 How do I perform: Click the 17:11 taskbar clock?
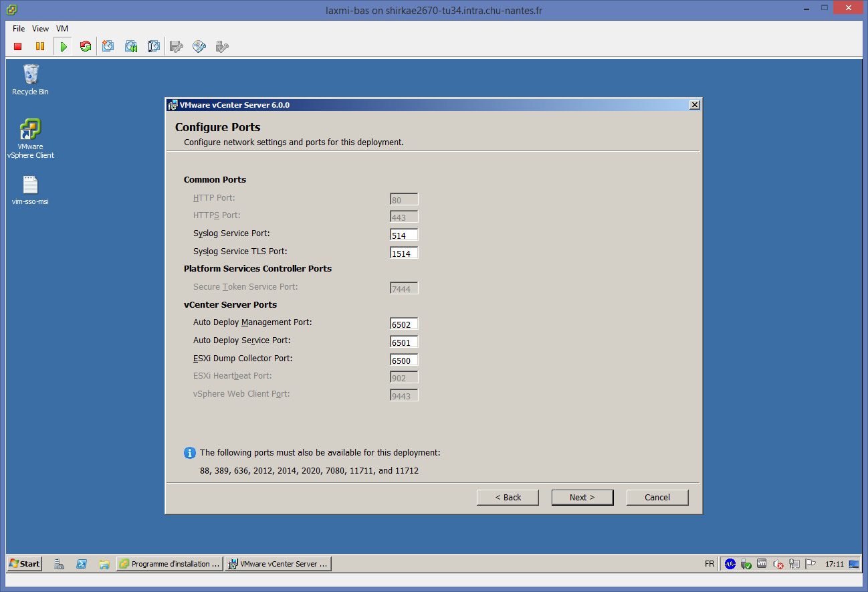pos(834,564)
